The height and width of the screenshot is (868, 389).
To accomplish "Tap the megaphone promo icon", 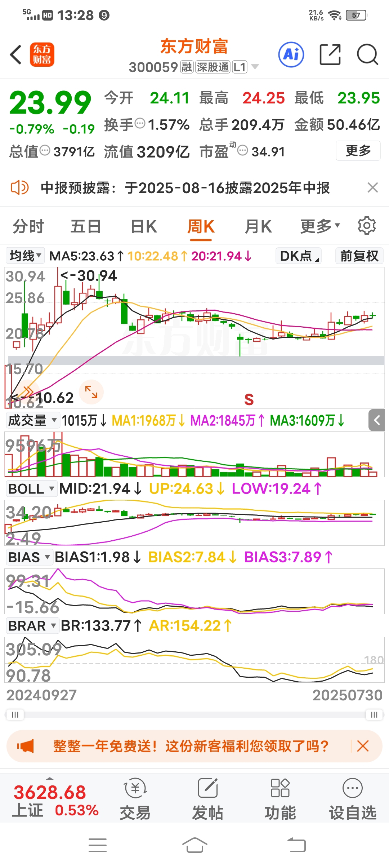I will (x=26, y=746).
